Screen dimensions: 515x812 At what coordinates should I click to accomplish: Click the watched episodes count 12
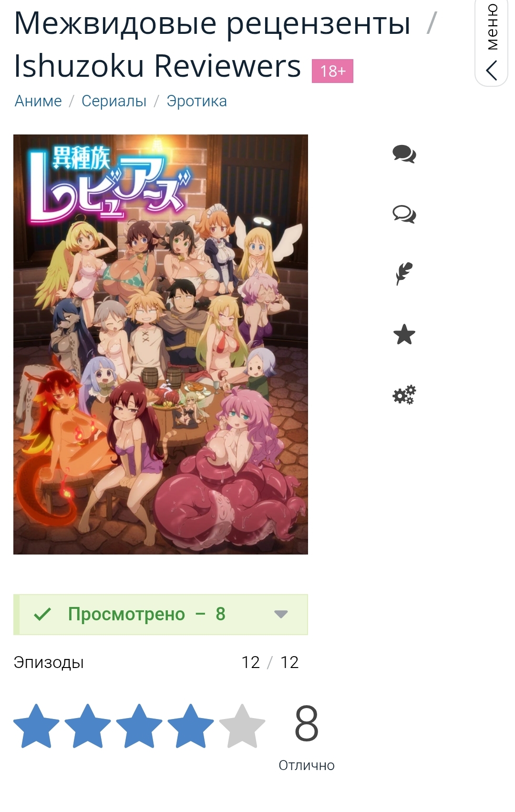pyautogui.click(x=250, y=662)
